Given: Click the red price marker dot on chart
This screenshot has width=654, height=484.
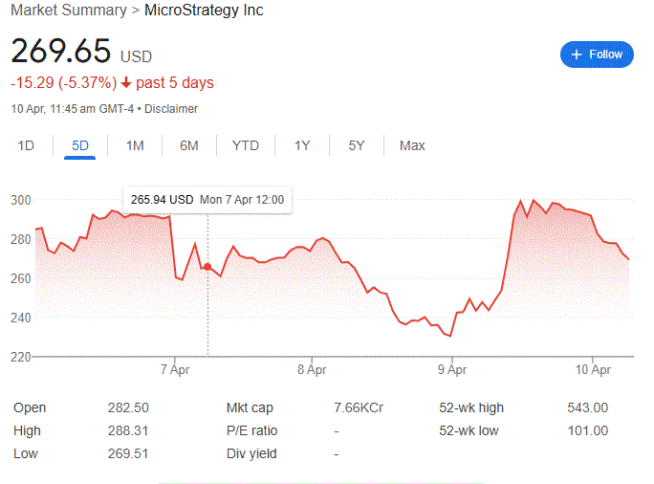Looking at the screenshot, I should click(207, 267).
